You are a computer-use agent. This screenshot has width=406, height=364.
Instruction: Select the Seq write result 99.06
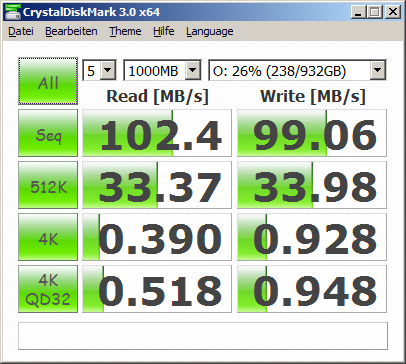pyautogui.click(x=312, y=133)
